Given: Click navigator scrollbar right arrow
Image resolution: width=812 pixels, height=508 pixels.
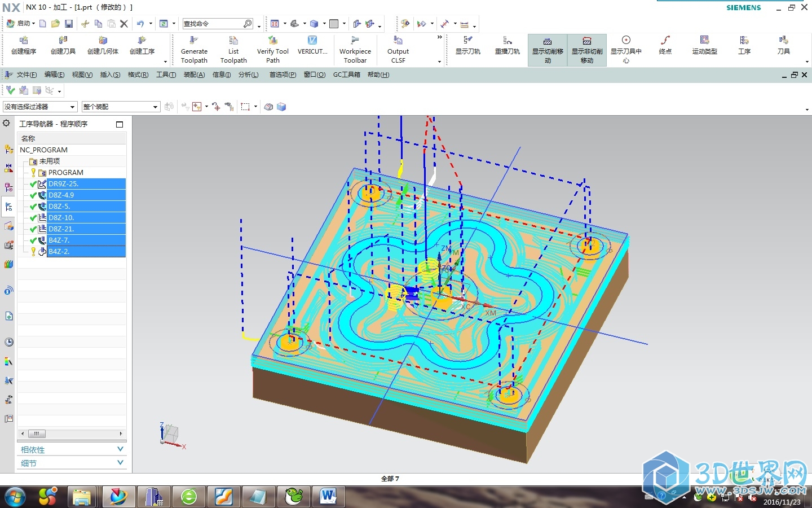Looking at the screenshot, I should [x=121, y=433].
